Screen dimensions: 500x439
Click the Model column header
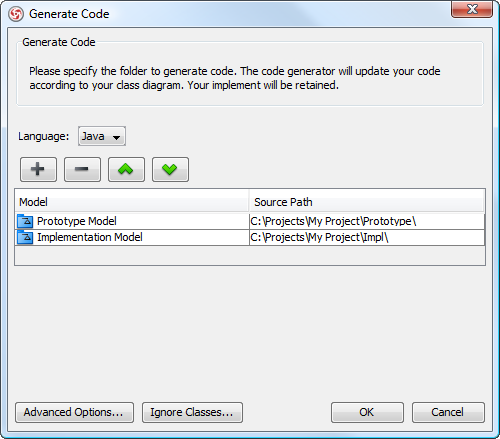coord(132,202)
